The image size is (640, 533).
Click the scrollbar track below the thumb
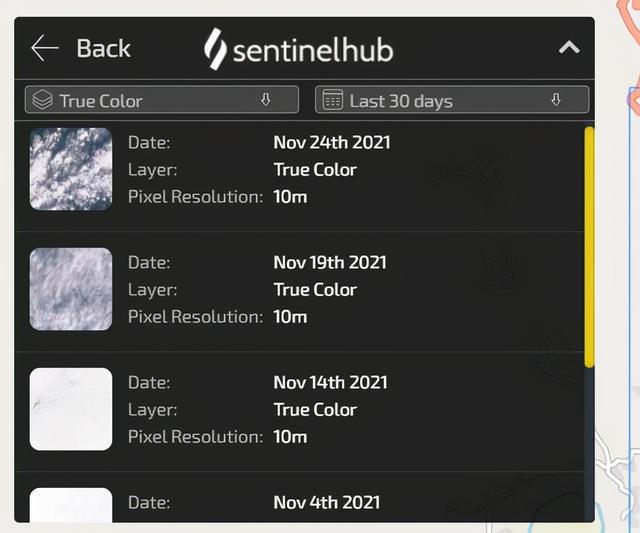589,445
